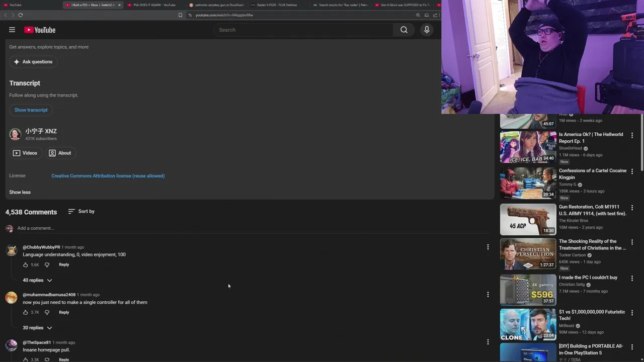Screen dimensions: 644x362
Task: Click the search magnifier button
Action: [404, 30]
